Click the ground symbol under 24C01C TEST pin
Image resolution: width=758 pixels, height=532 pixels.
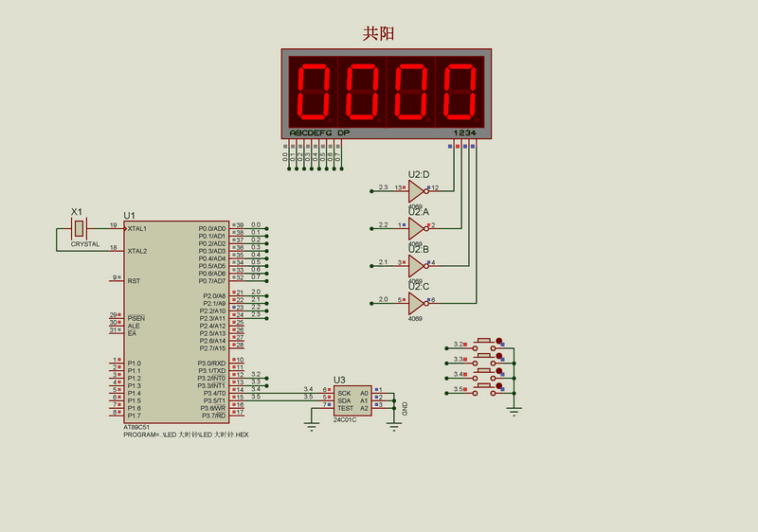[312, 427]
